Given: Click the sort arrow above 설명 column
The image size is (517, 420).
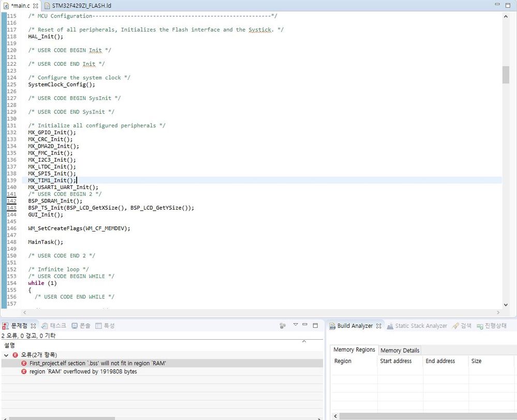Looking at the screenshot, I should (x=304, y=341).
